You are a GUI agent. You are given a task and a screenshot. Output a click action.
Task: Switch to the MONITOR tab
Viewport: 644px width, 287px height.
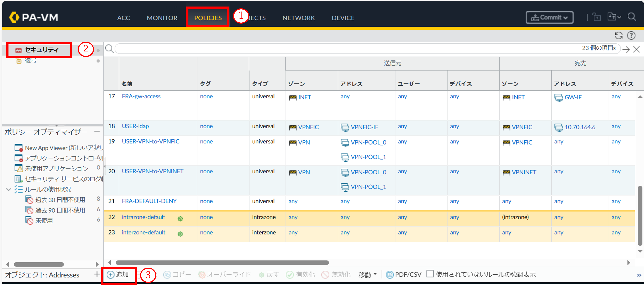point(162,18)
